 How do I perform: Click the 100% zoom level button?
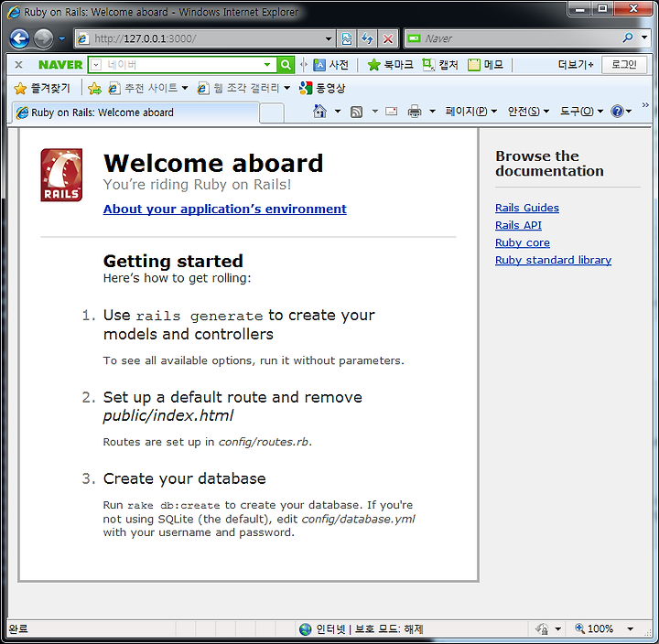tap(594, 628)
